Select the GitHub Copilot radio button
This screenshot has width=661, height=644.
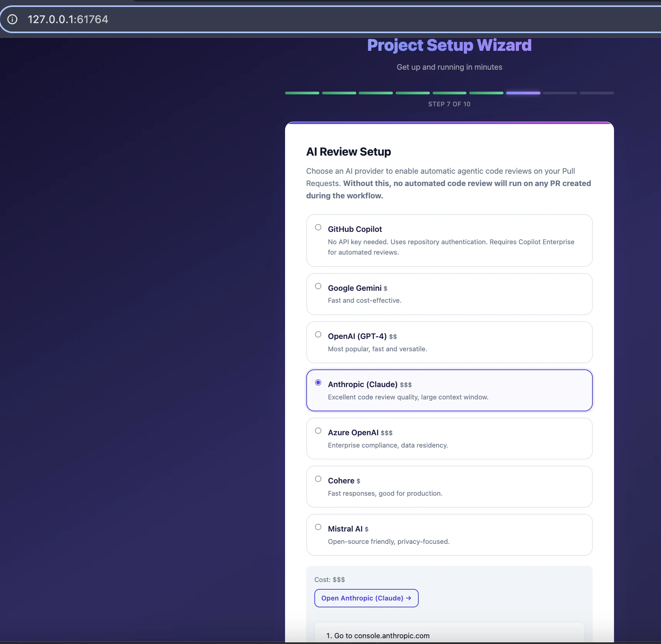(318, 227)
